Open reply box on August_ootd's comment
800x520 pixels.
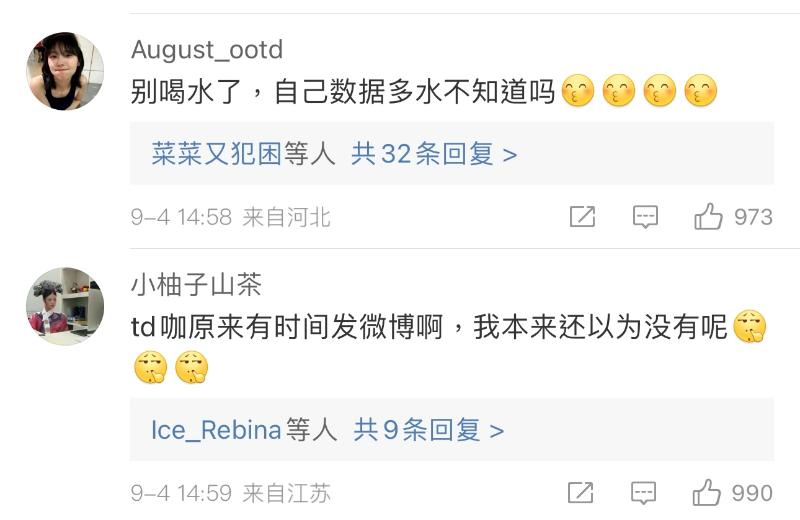pos(645,217)
